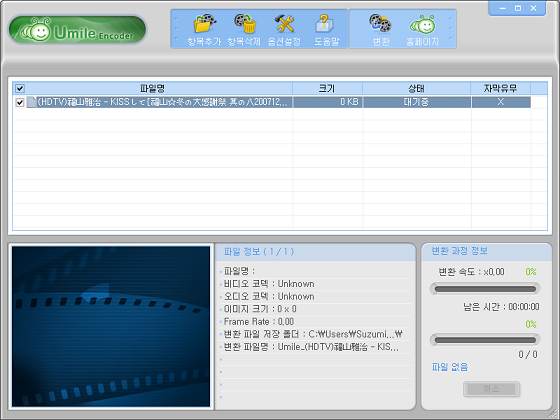Sort by the 상태 column header
The image size is (560, 420).
(x=416, y=88)
